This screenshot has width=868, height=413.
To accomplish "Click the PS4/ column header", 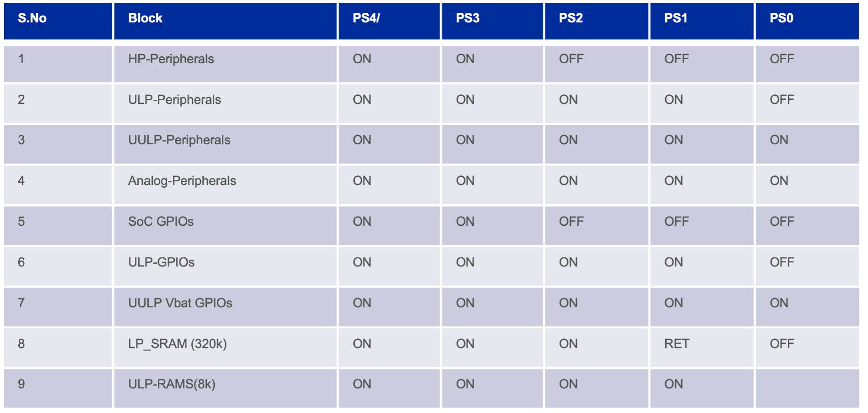I will (x=389, y=21).
